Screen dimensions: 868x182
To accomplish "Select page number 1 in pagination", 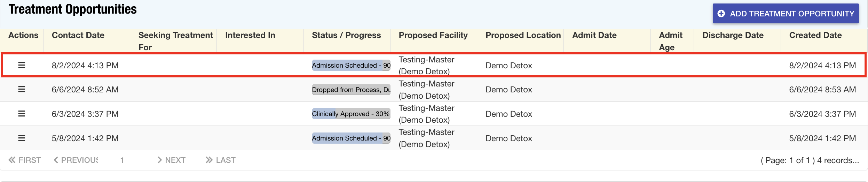I will [x=122, y=160].
